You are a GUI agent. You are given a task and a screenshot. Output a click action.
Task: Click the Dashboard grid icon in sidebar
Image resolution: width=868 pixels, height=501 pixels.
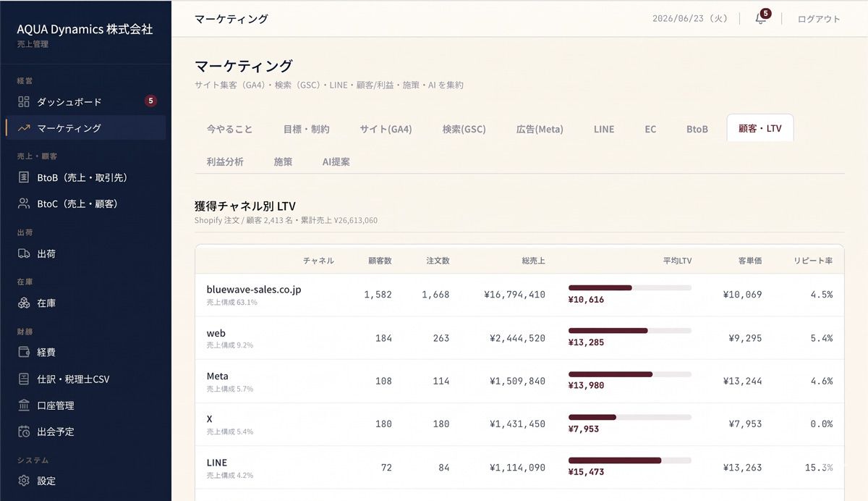tap(24, 101)
